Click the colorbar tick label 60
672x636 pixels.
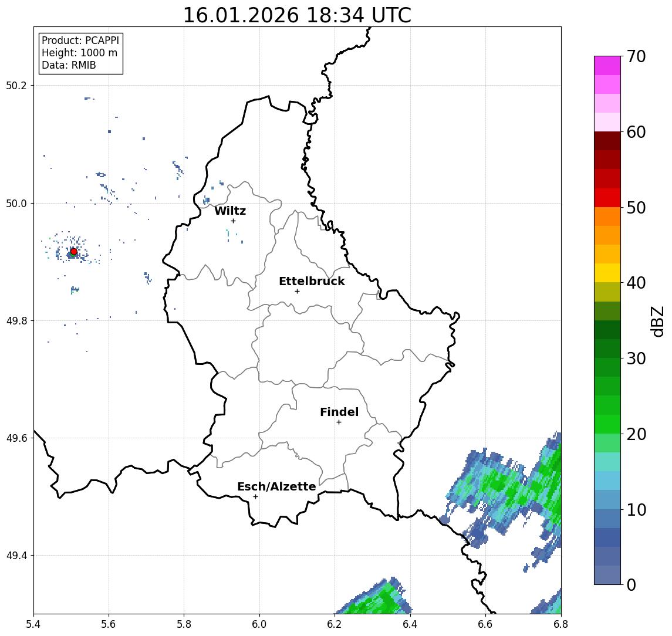(636, 133)
